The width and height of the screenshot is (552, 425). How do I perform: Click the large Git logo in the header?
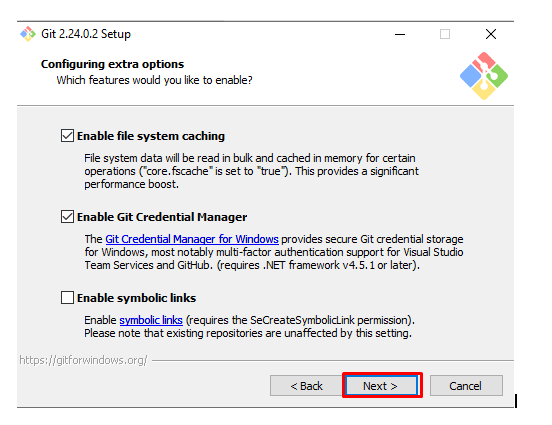(484, 76)
